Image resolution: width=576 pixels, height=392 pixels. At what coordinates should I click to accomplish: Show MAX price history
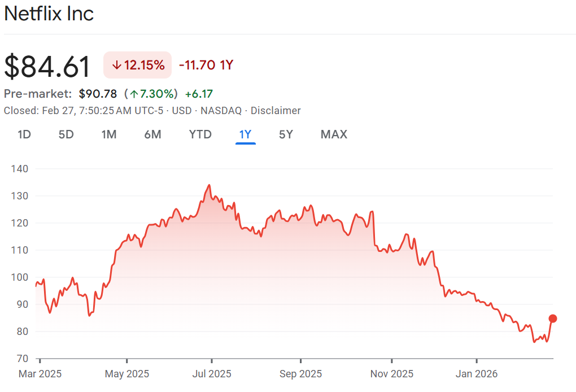coord(334,134)
